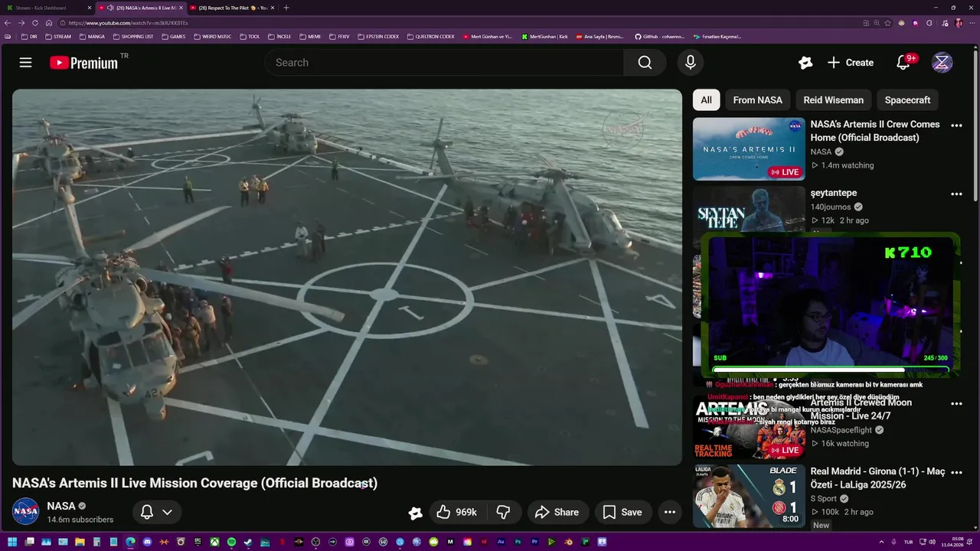The height and width of the screenshot is (551, 980).
Task: Open the Artemis II Crew Comes Home thumbnail
Action: coord(749,148)
